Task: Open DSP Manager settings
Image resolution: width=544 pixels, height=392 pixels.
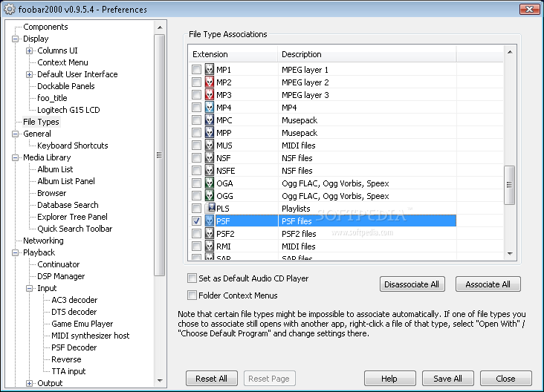Action: click(61, 276)
